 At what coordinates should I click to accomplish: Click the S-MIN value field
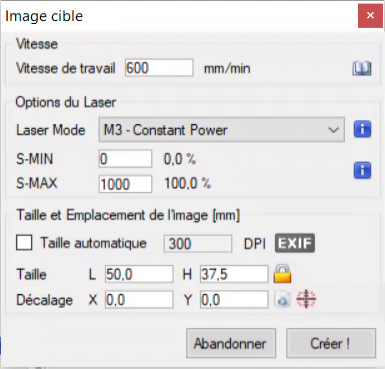(125, 159)
